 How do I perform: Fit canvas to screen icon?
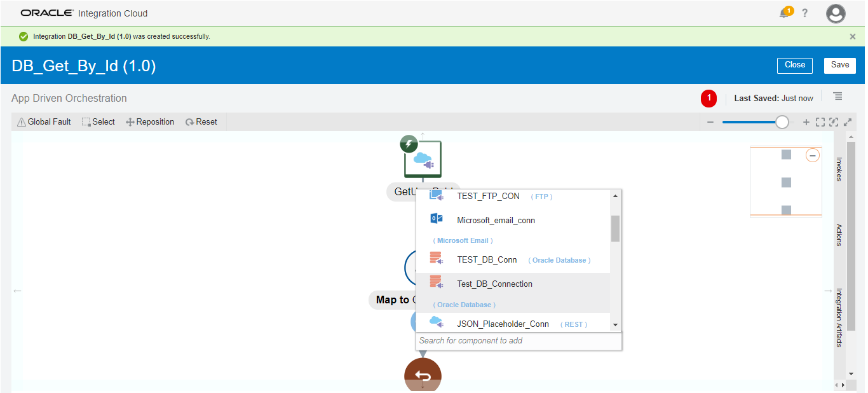(820, 122)
